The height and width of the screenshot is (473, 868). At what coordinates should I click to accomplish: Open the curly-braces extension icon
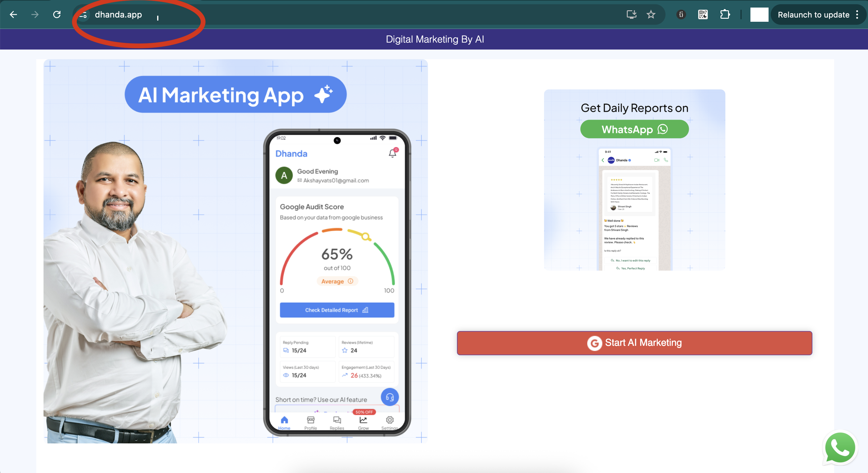tap(681, 14)
